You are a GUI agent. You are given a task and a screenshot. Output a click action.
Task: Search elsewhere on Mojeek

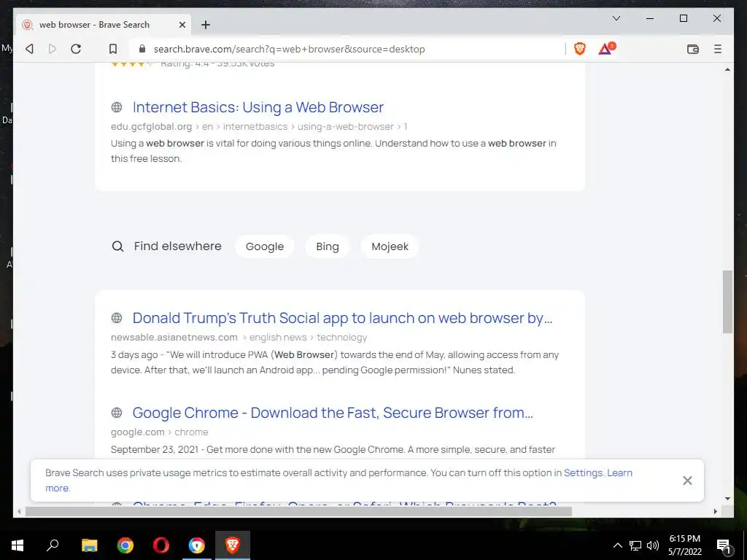tap(390, 246)
